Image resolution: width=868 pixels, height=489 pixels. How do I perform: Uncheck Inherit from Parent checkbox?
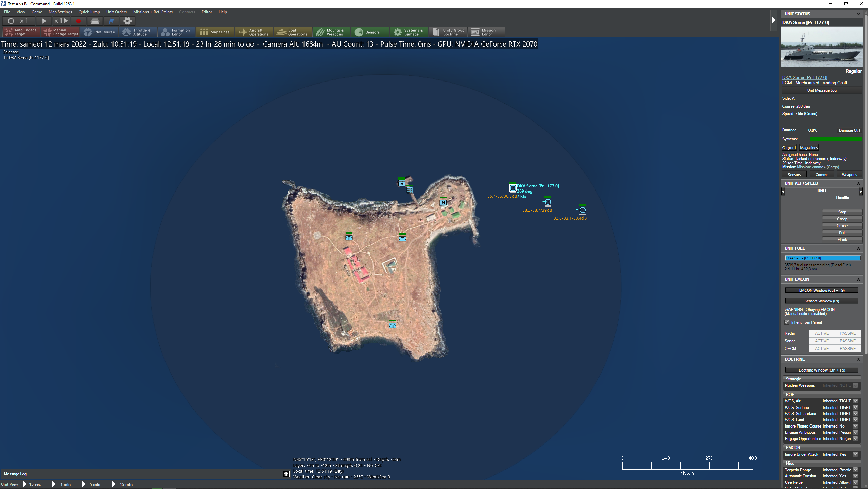tap(787, 322)
